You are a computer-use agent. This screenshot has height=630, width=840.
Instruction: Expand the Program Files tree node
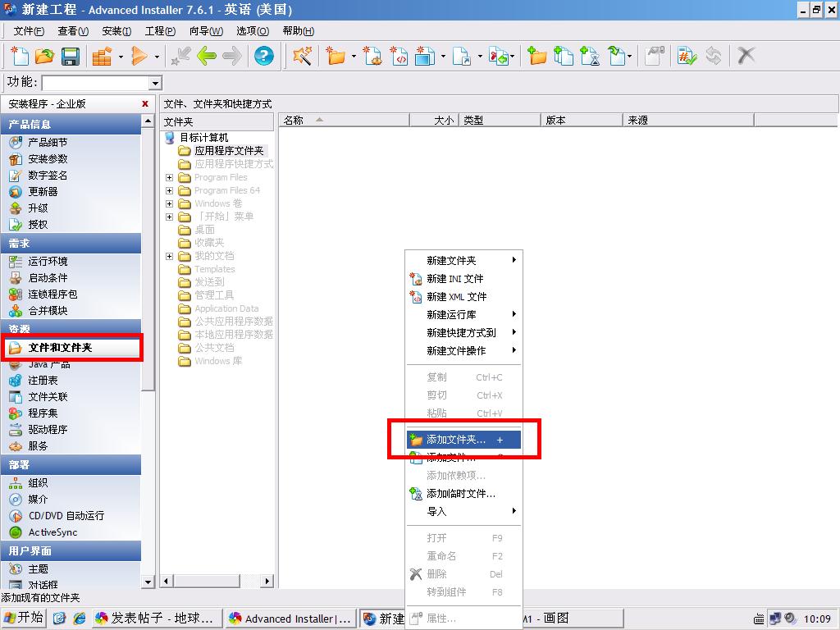[x=169, y=177]
